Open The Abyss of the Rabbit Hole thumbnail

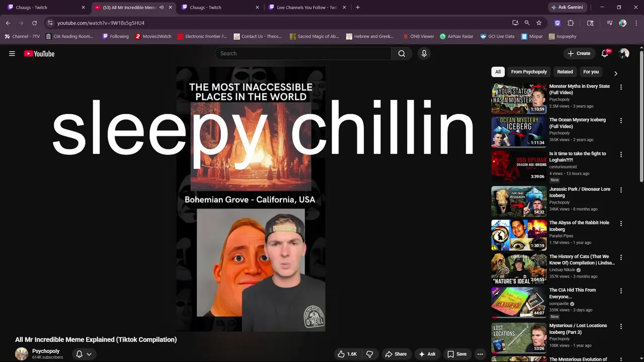(519, 235)
